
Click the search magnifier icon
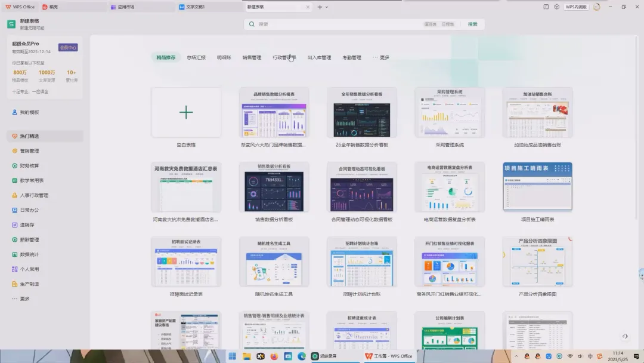point(252,24)
